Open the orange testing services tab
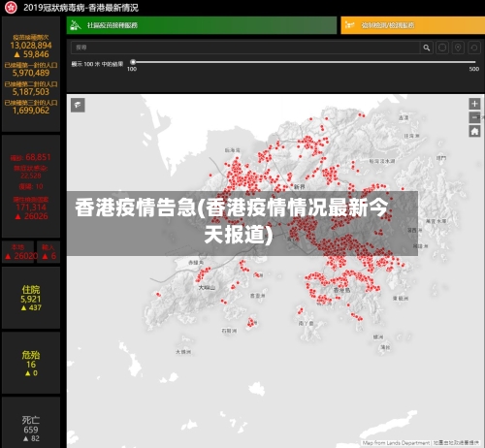Image resolution: width=485 pixels, height=448 pixels. click(x=413, y=25)
